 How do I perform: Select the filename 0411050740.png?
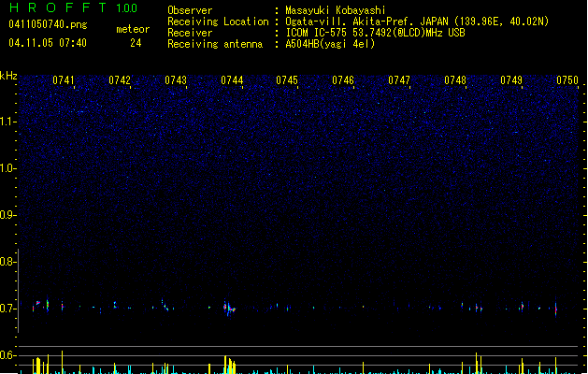coord(48,24)
